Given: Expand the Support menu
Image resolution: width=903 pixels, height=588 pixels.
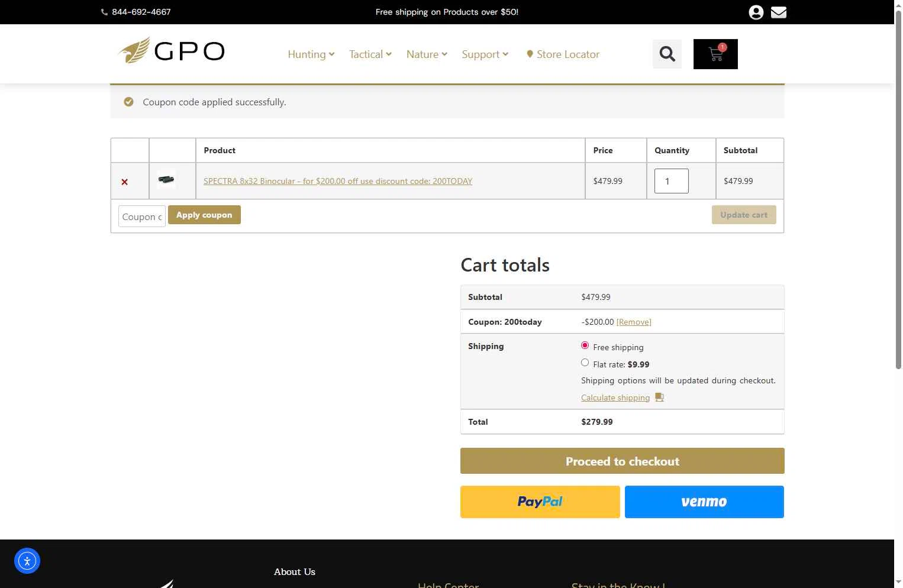Looking at the screenshot, I should click(485, 54).
